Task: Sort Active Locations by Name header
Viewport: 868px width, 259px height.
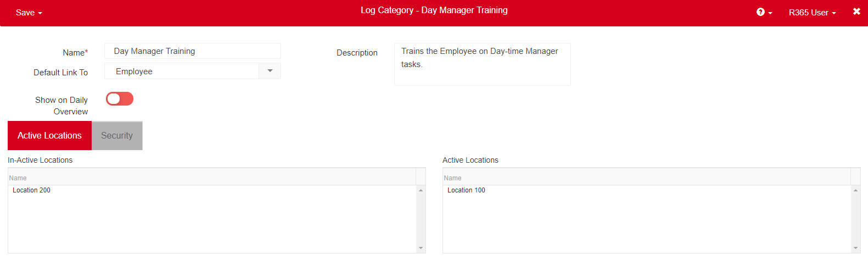Action: (647, 178)
